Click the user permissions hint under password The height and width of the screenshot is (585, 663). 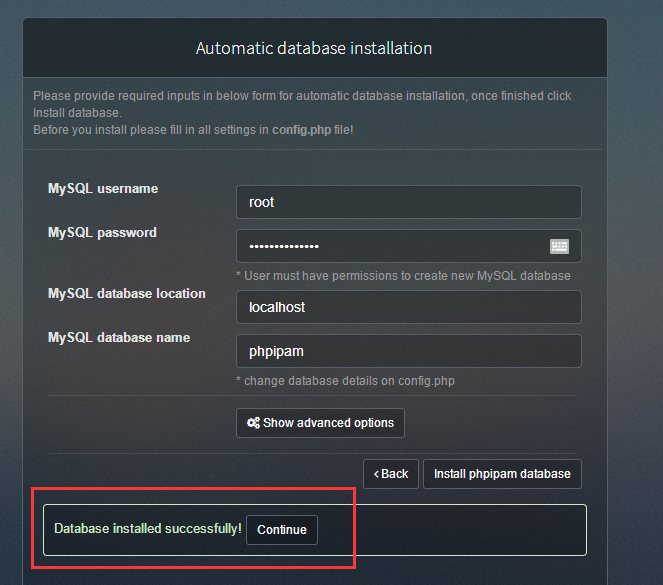403,276
